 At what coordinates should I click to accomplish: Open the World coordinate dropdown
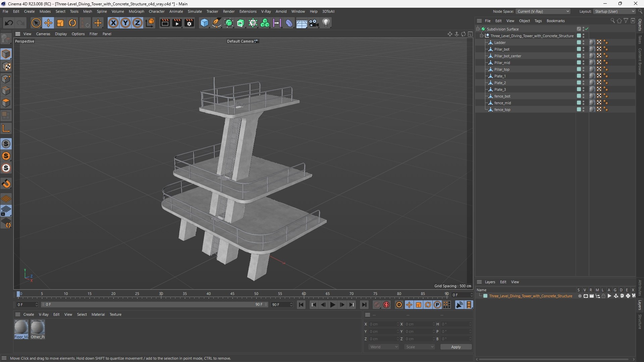tap(383, 347)
